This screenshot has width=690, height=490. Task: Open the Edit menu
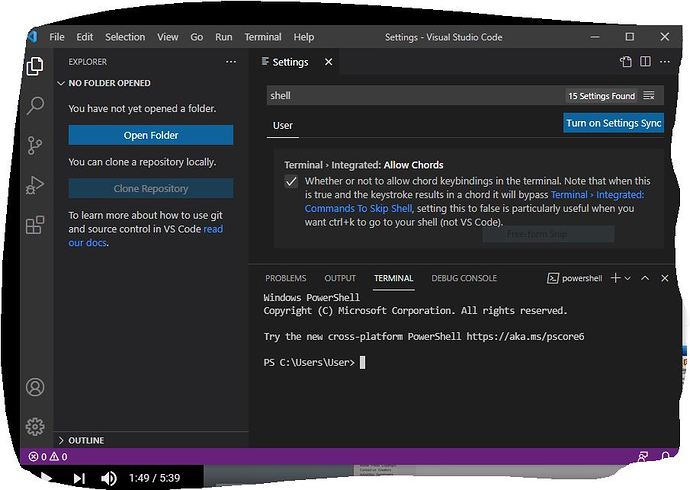tap(84, 37)
